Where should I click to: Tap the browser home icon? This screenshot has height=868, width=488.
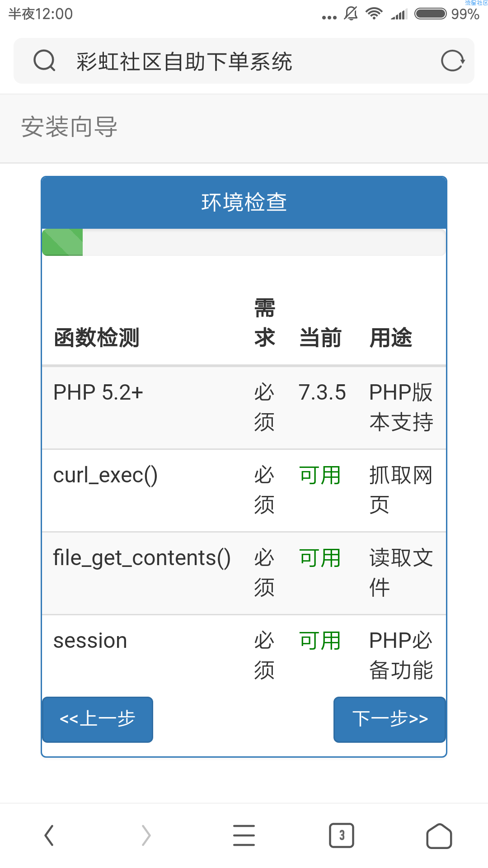439,835
